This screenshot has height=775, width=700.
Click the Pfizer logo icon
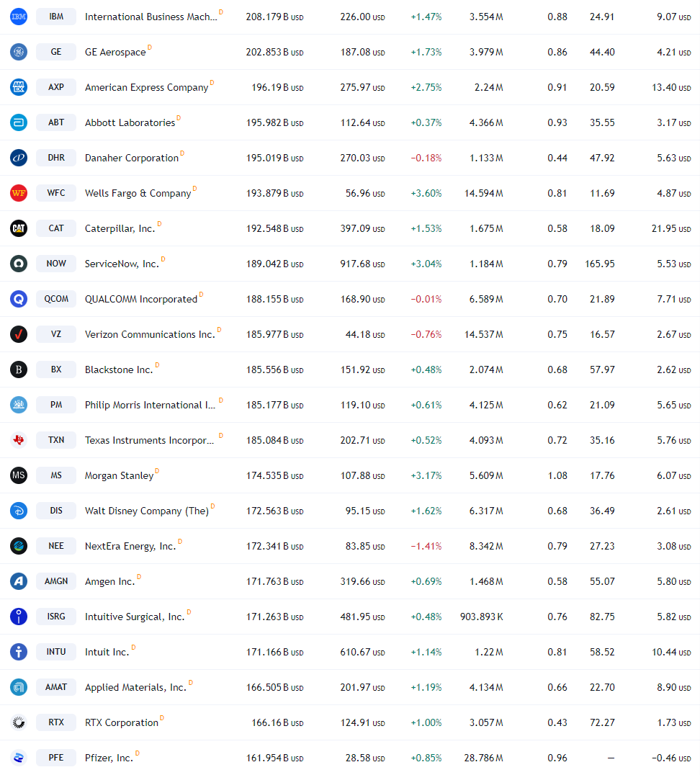point(19,758)
